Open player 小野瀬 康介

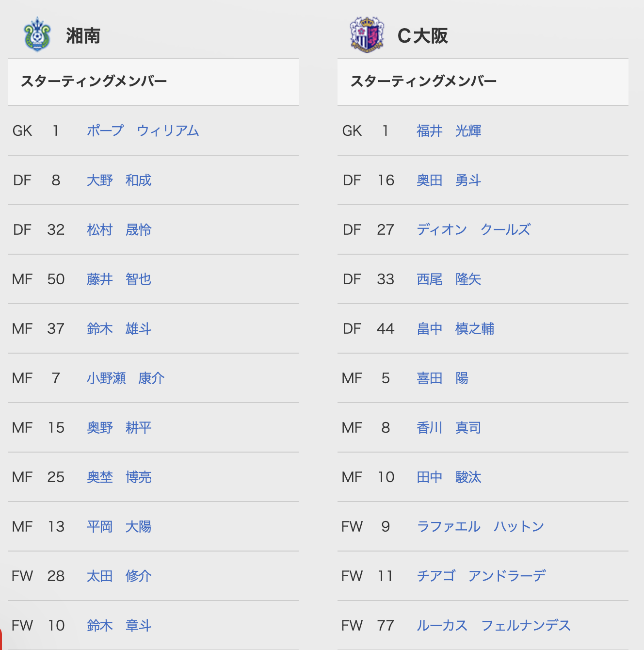(x=126, y=378)
